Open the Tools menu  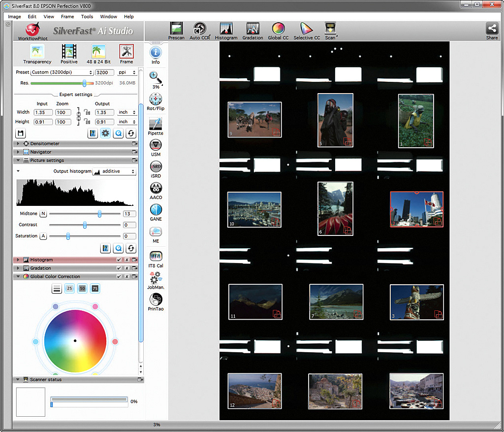point(87,17)
